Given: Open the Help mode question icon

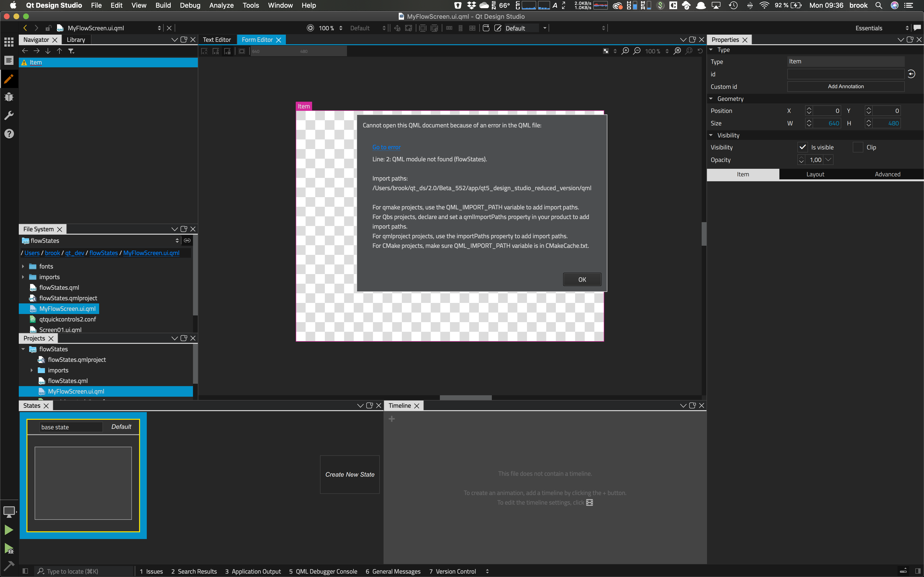Looking at the screenshot, I should (9, 134).
